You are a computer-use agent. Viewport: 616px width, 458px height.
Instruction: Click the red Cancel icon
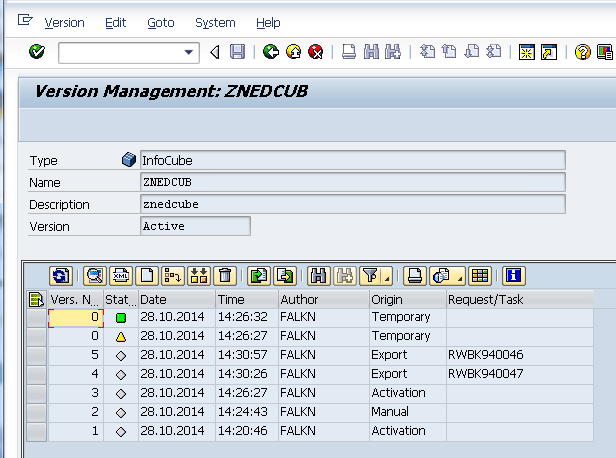[x=315, y=52]
